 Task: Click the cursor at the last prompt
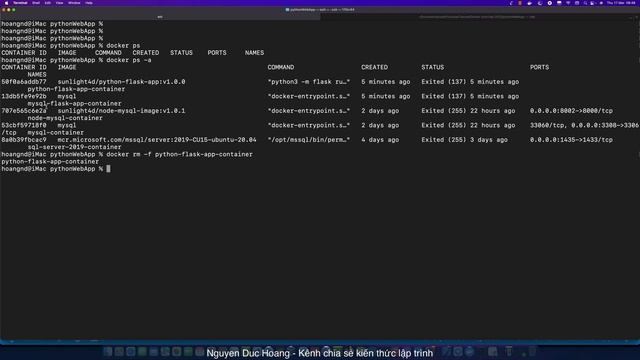[x=108, y=169]
